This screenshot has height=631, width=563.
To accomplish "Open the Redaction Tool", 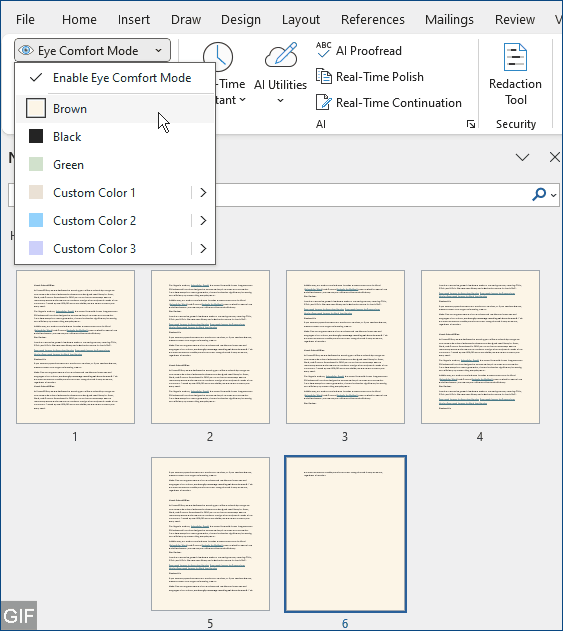I will click(515, 75).
